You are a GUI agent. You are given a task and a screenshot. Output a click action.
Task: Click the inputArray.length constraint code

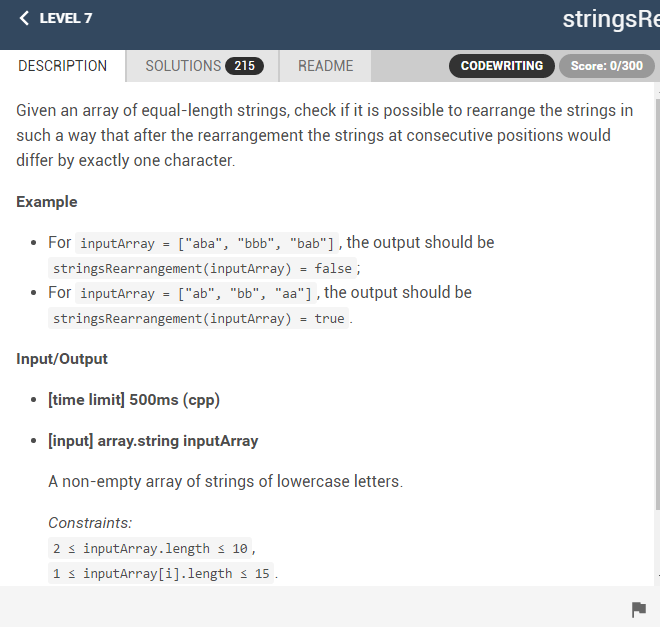pos(150,548)
